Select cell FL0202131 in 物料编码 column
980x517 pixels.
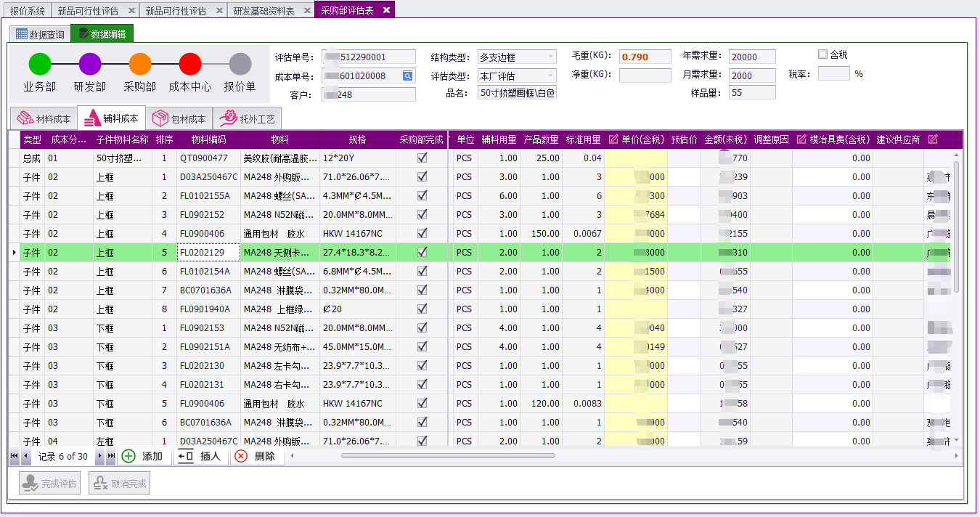(x=208, y=384)
